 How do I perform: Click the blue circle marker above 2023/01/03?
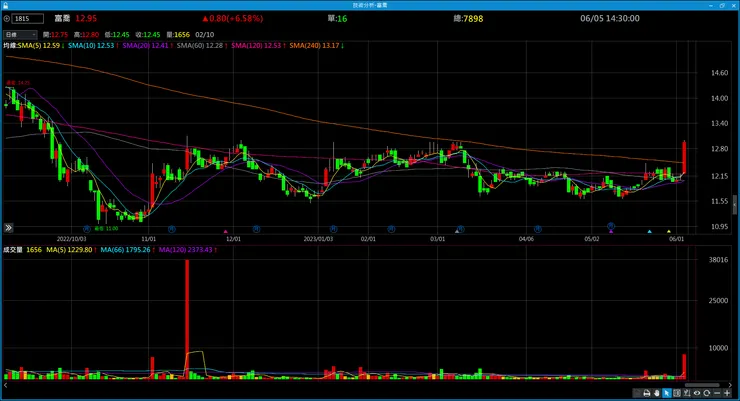tap(333, 229)
